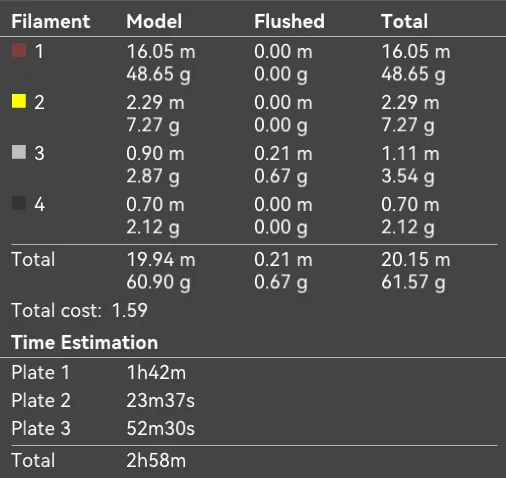
Task: Click the yellow filament 2 color swatch
Action: coord(19,101)
